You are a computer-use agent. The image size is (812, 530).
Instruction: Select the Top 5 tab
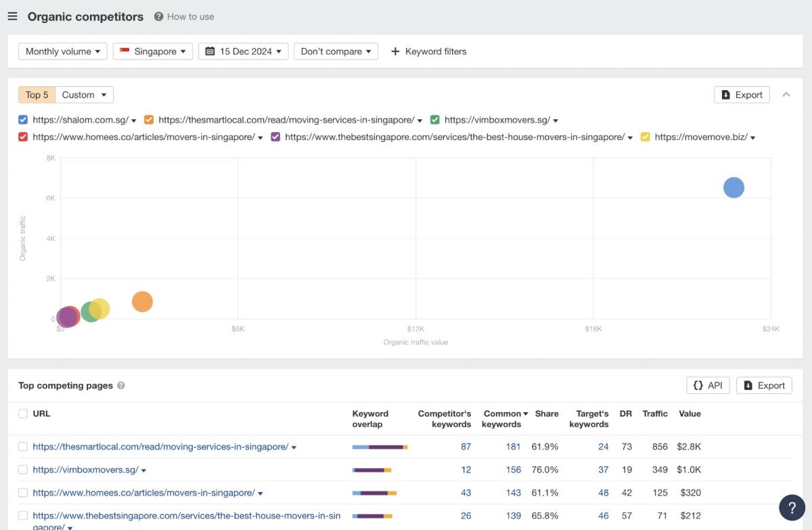[37, 95]
